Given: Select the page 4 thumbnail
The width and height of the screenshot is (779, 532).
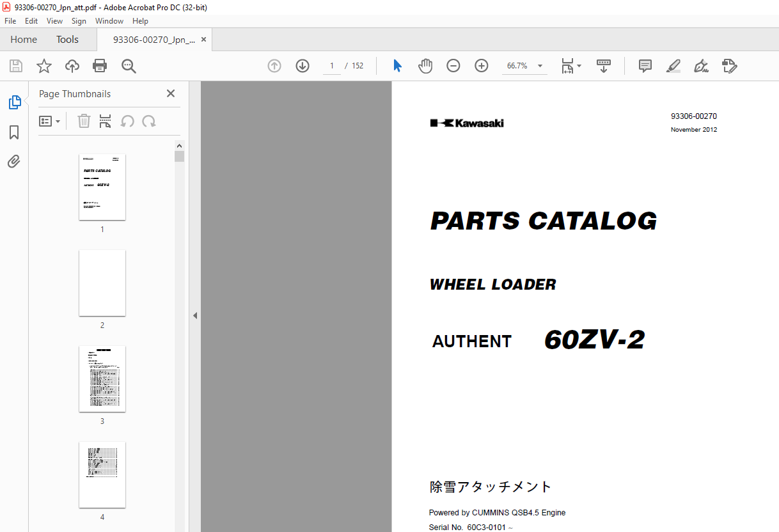Looking at the screenshot, I should (x=102, y=474).
